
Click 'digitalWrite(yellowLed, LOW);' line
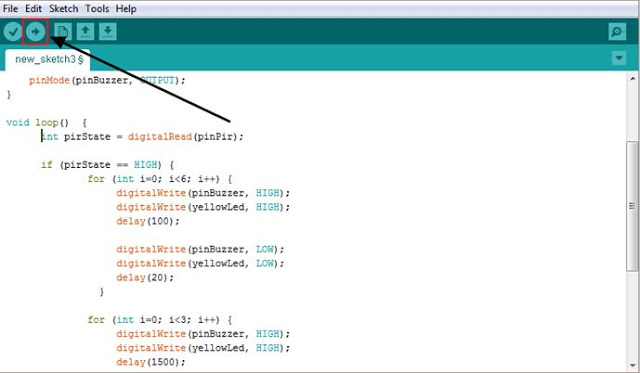tap(200, 264)
